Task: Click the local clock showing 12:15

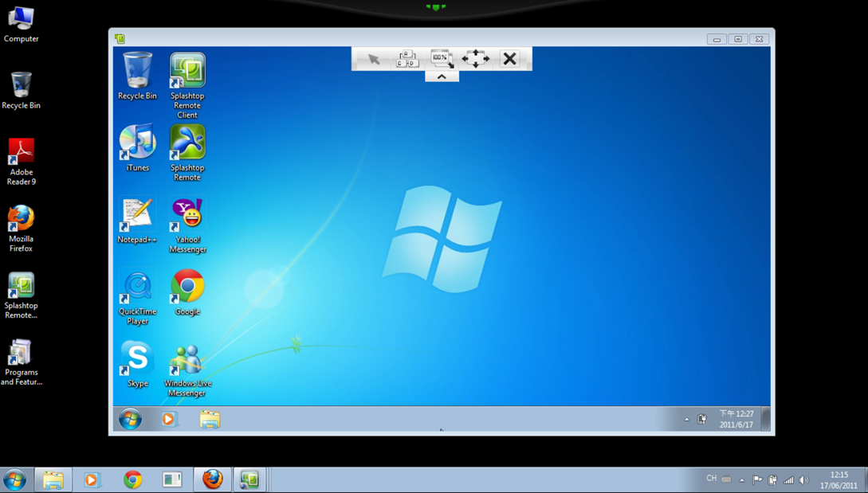Action: pyautogui.click(x=839, y=479)
